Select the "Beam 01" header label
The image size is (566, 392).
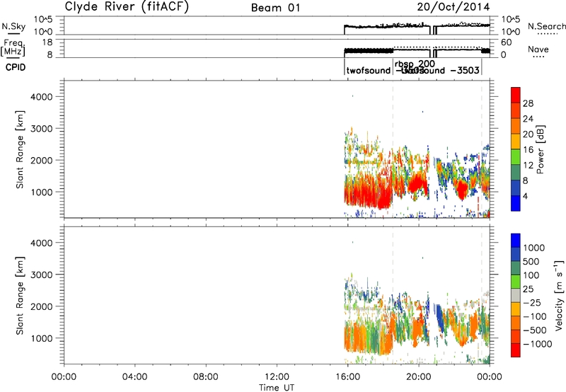276,8
